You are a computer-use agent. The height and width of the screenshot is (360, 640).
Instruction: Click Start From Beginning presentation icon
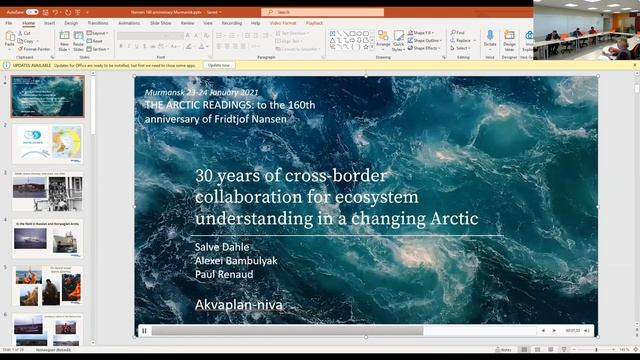point(78,12)
